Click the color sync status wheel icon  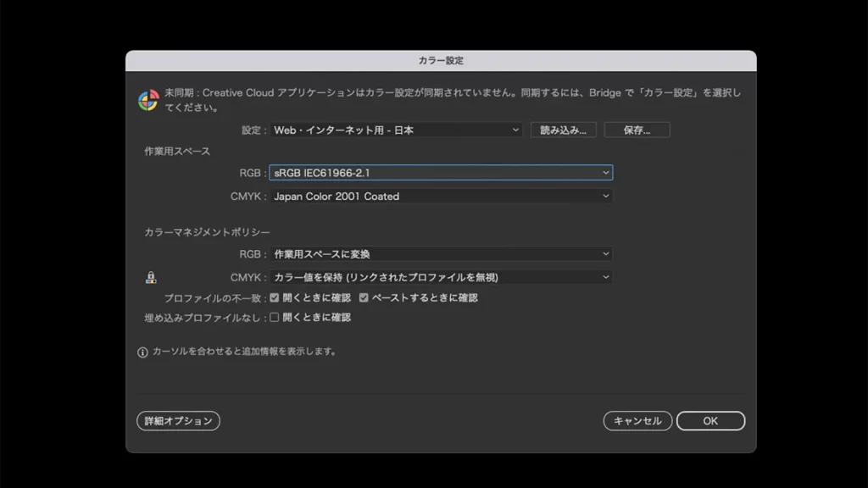click(x=148, y=100)
